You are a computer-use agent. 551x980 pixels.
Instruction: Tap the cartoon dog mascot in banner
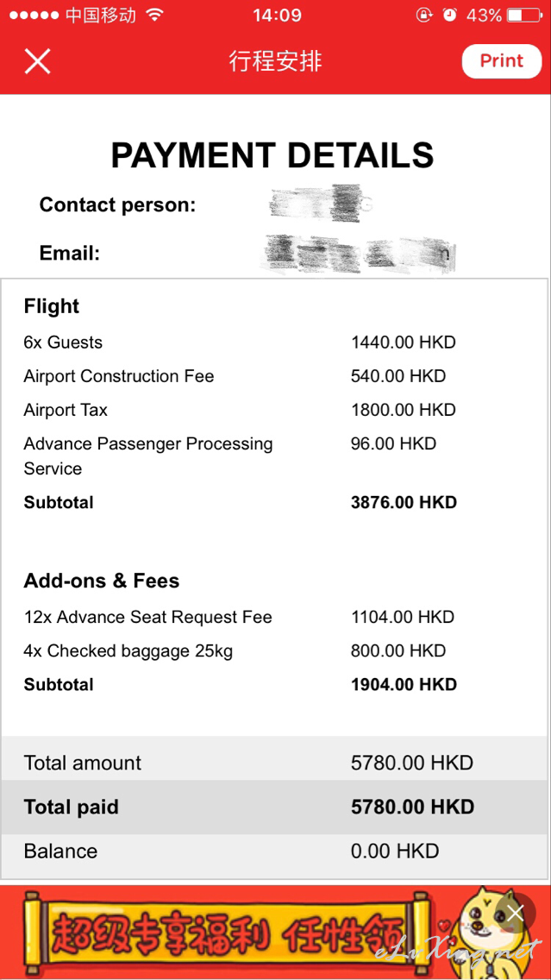pyautogui.click(x=487, y=932)
